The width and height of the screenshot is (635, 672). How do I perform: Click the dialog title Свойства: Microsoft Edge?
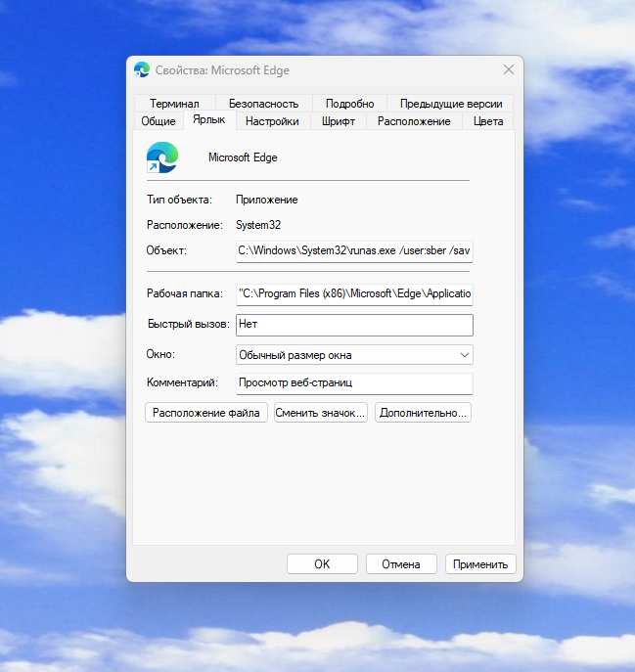222,70
